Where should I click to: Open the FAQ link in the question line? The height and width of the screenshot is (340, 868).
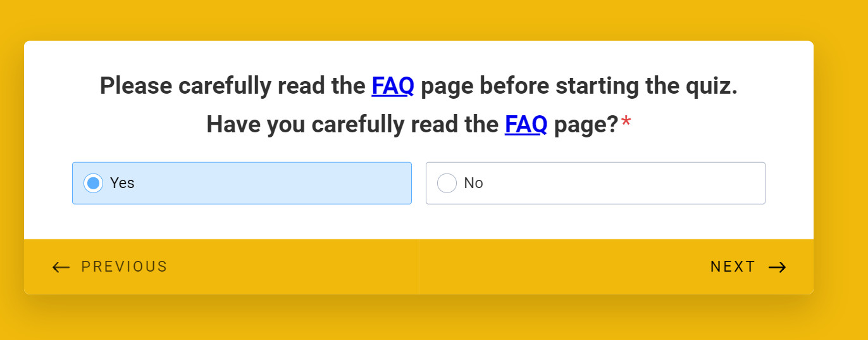526,125
